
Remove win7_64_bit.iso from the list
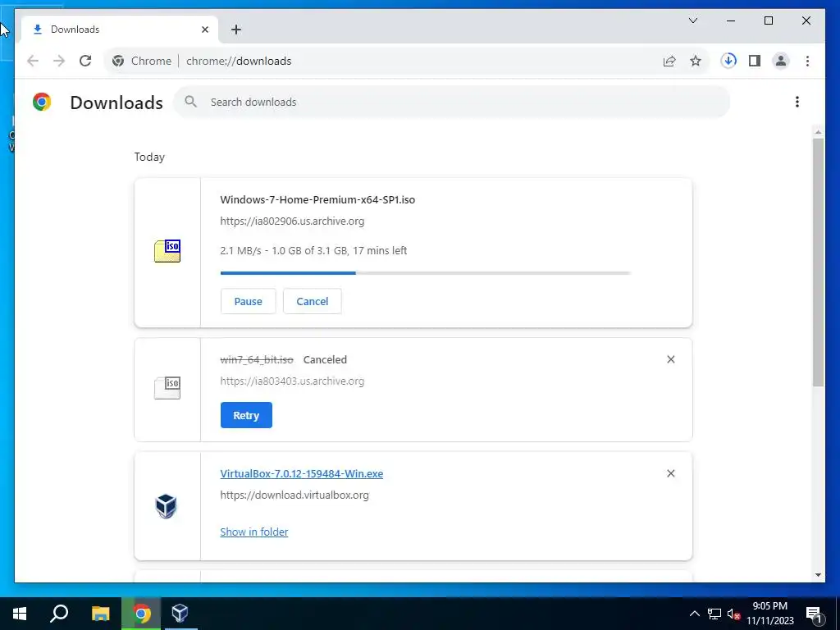671,359
